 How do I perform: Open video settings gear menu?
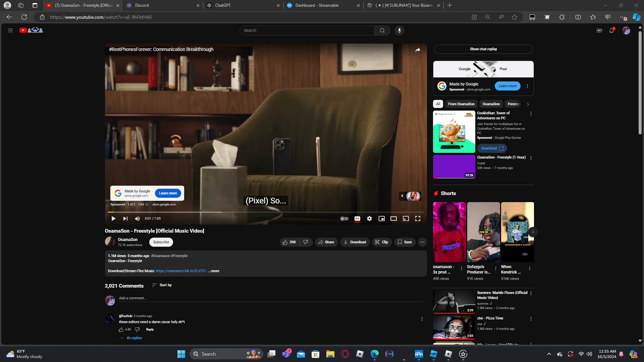(369, 219)
